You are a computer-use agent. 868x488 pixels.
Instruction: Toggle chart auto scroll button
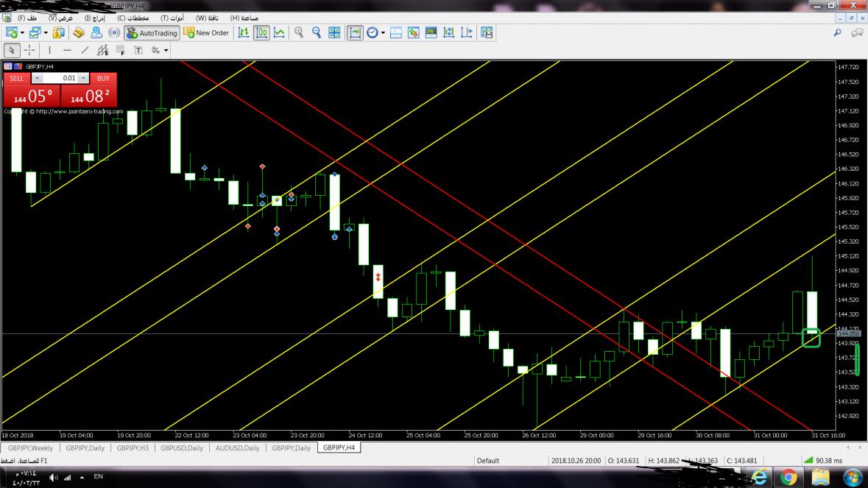coord(356,32)
